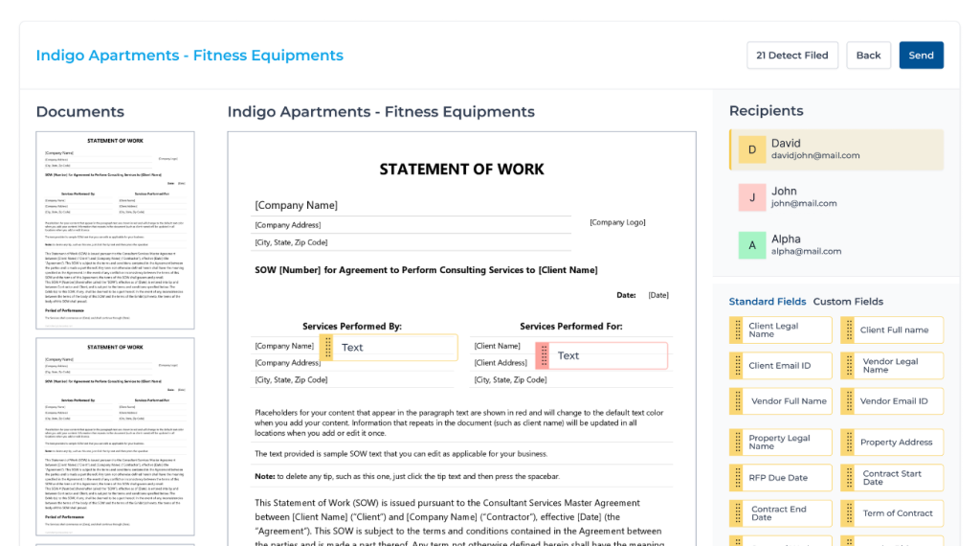
Task: Click the drag handle on Client Full name field
Action: pos(849,330)
